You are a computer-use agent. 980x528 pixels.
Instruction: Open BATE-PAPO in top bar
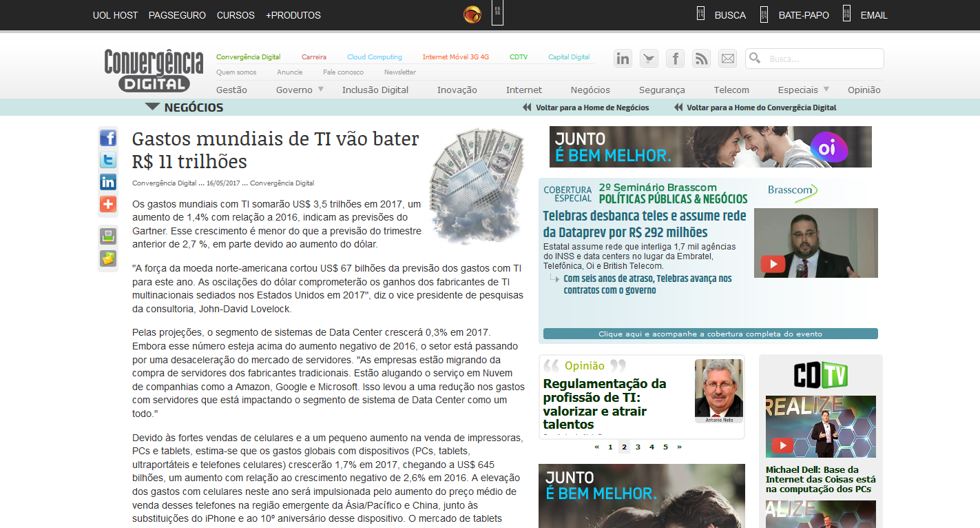[x=804, y=15]
